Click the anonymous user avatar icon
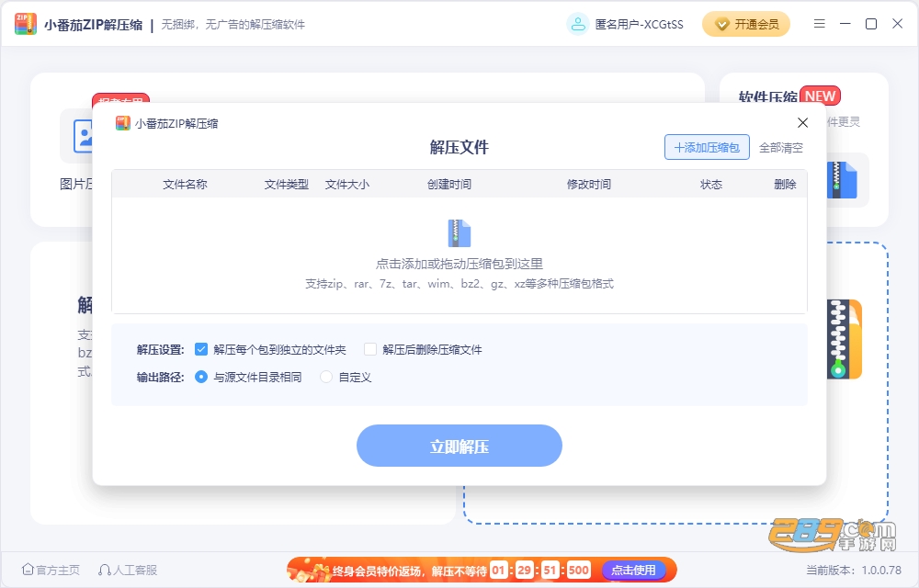919x588 pixels. point(578,24)
